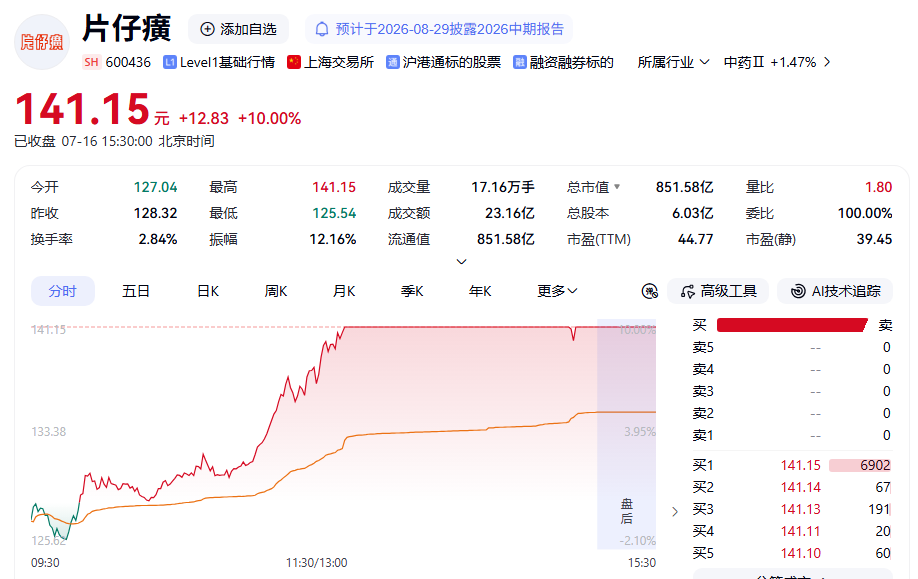Click the 成交额 value 23.16亿
Viewport: 918px width, 579px height.
pos(509,213)
